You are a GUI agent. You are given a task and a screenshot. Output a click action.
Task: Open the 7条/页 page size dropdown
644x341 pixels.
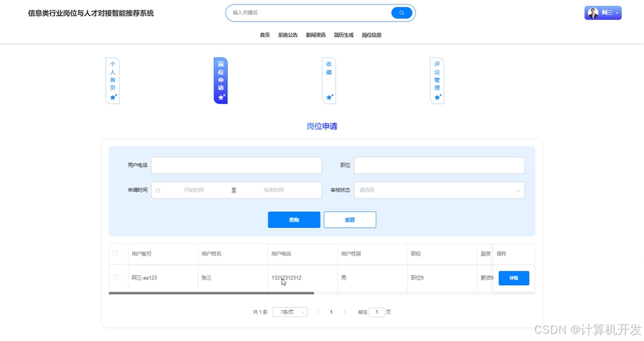click(x=290, y=312)
